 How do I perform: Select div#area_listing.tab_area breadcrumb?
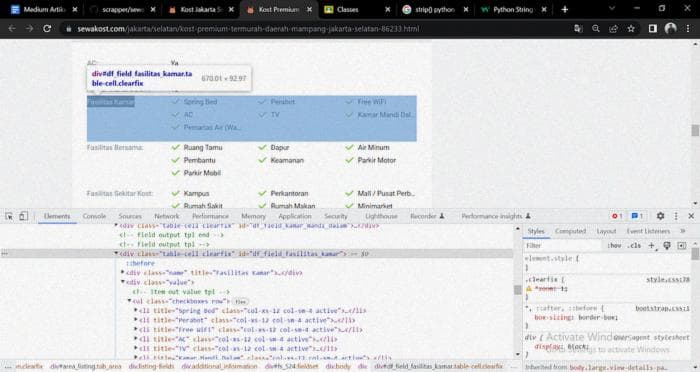(86, 366)
